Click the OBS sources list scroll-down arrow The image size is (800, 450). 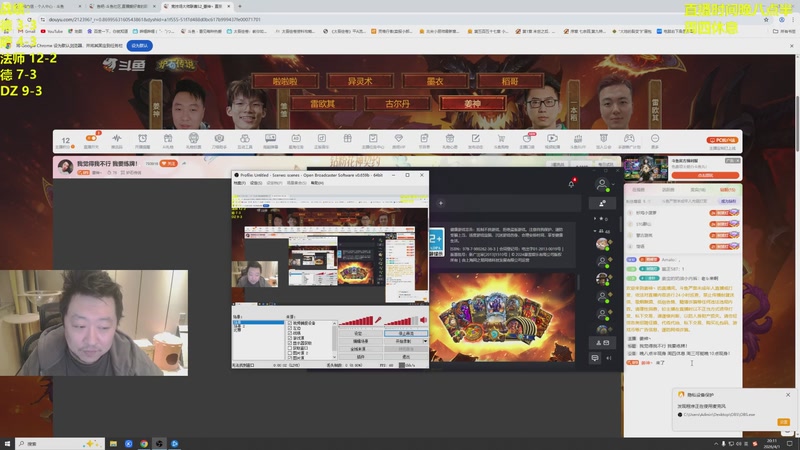pyautogui.click(x=335, y=357)
